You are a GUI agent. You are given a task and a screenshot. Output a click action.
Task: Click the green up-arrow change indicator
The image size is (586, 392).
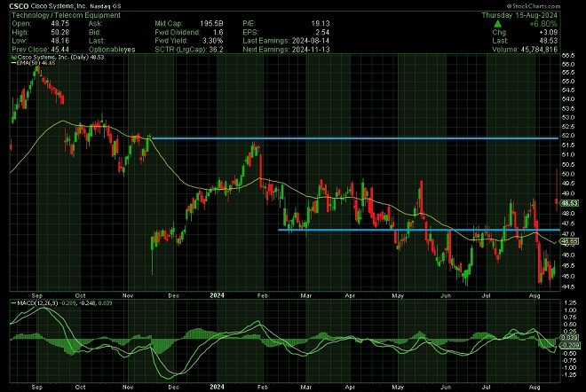pos(497,24)
